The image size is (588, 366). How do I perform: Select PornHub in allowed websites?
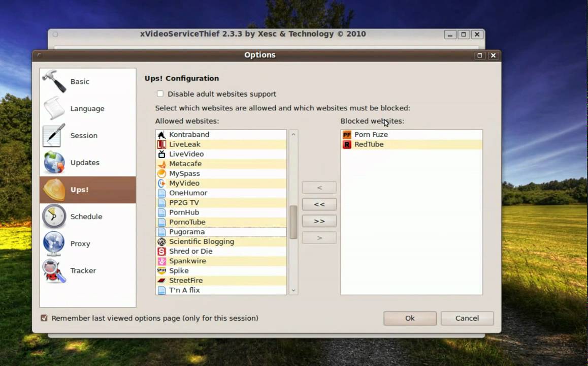[x=221, y=212]
